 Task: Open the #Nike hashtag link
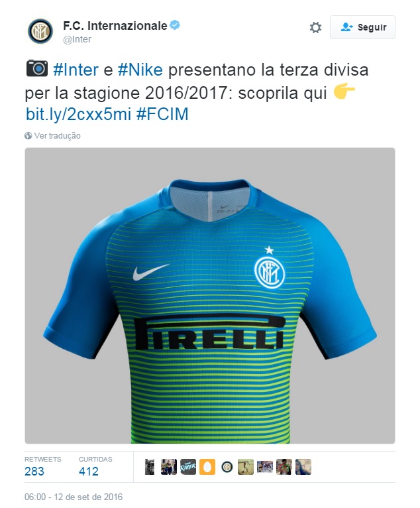click(140, 70)
